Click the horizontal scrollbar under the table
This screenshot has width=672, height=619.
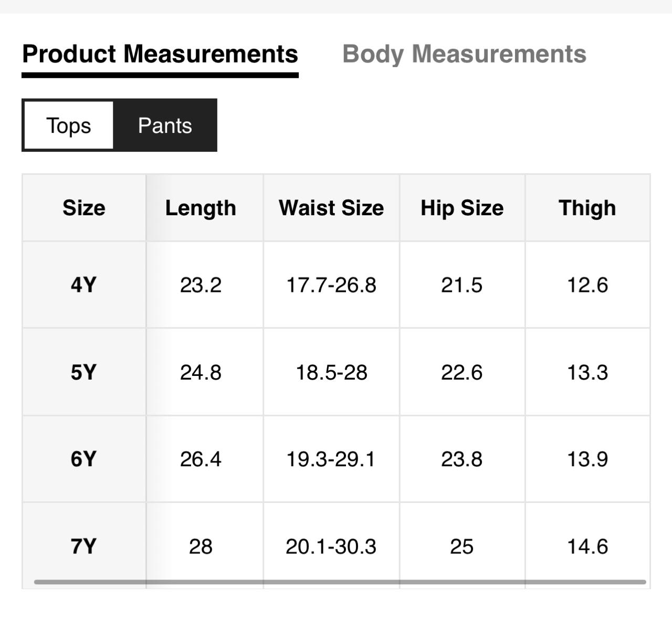click(340, 582)
